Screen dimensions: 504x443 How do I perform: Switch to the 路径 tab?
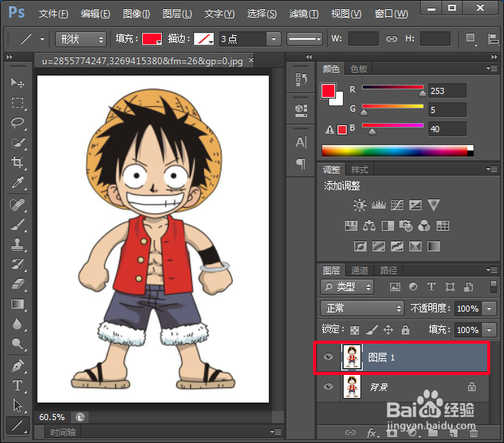(x=388, y=270)
